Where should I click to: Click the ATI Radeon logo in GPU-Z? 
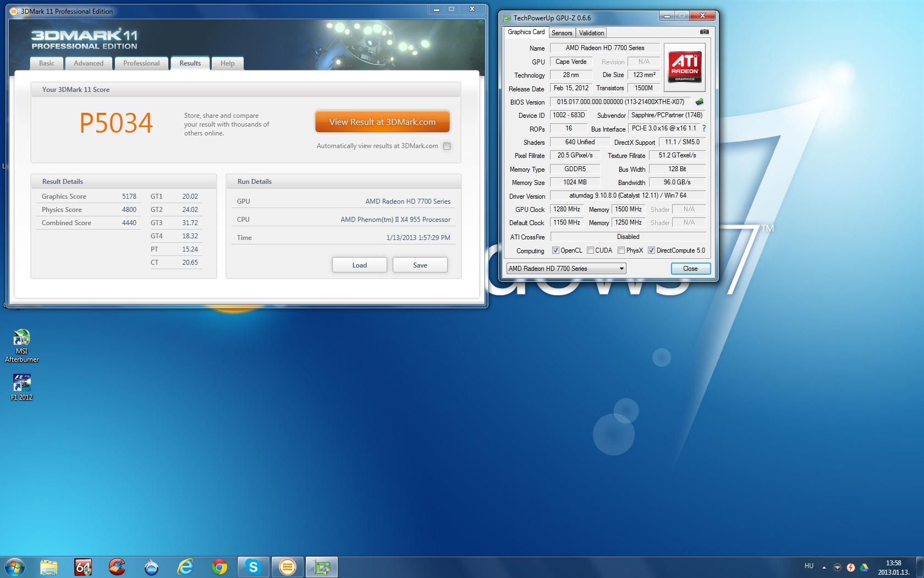[685, 66]
